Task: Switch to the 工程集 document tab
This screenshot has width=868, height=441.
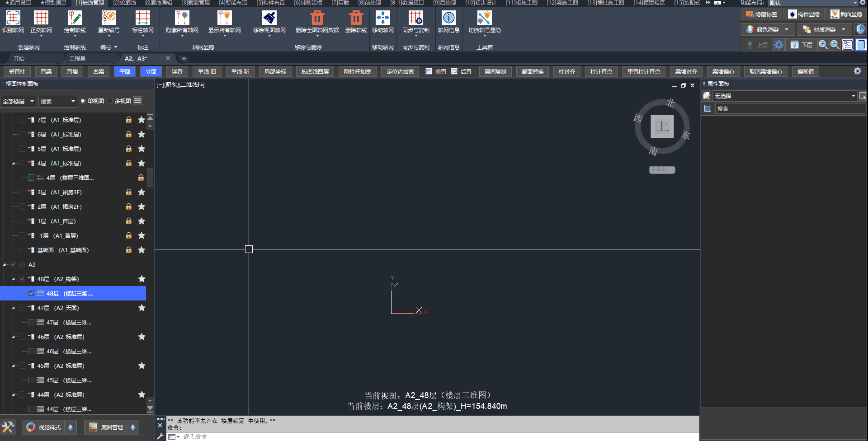Action: 77,58
